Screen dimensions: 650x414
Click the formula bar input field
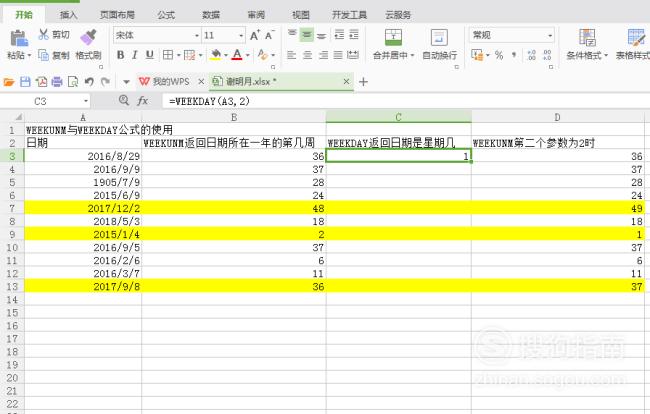coord(406,101)
